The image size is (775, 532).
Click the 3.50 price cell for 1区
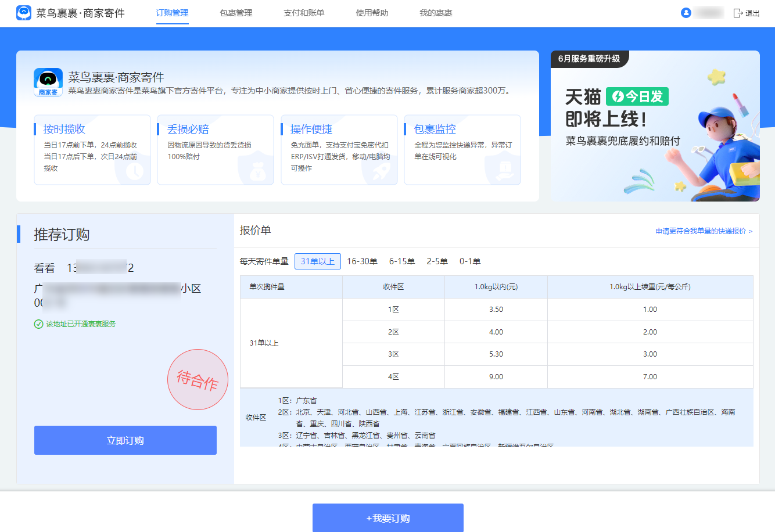pyautogui.click(x=496, y=310)
